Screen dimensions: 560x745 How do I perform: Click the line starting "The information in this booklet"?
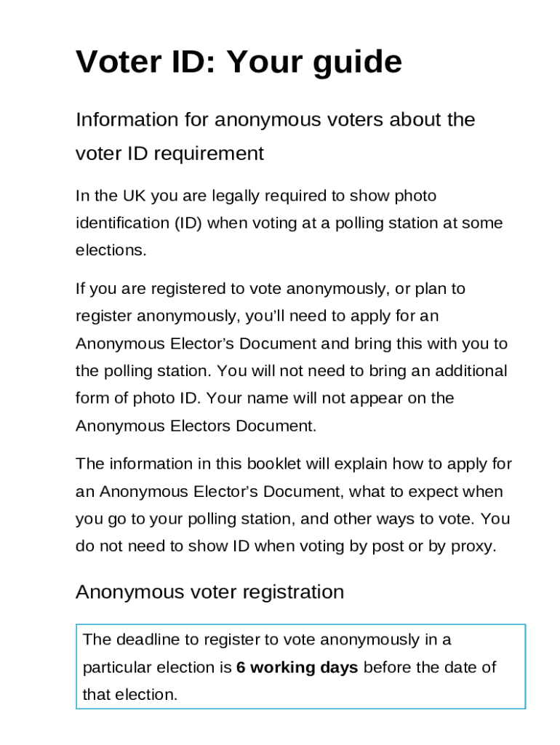pyautogui.click(x=294, y=464)
